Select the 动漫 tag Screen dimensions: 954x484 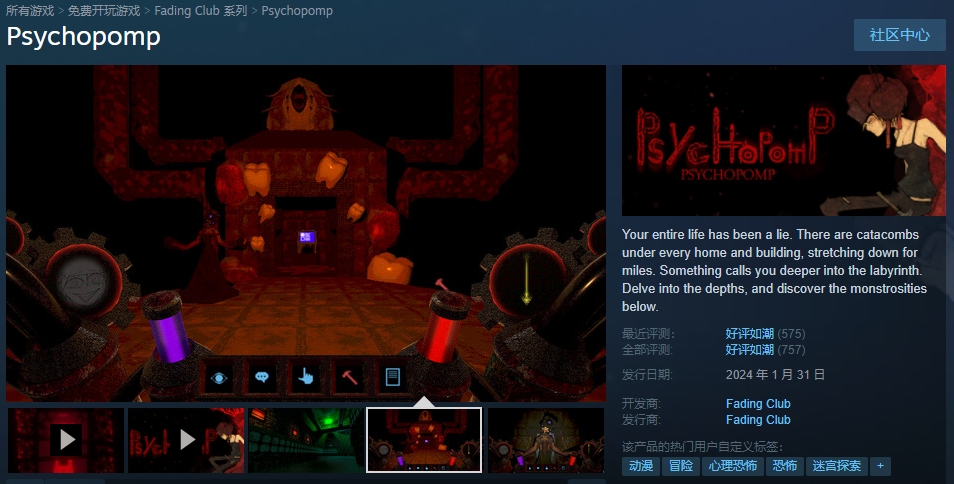pos(641,466)
